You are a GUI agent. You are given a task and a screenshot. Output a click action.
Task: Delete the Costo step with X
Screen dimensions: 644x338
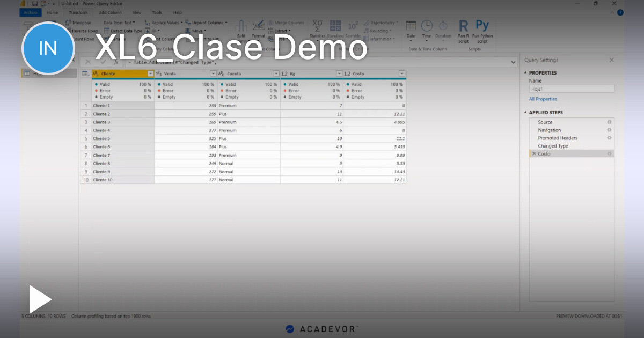533,153
